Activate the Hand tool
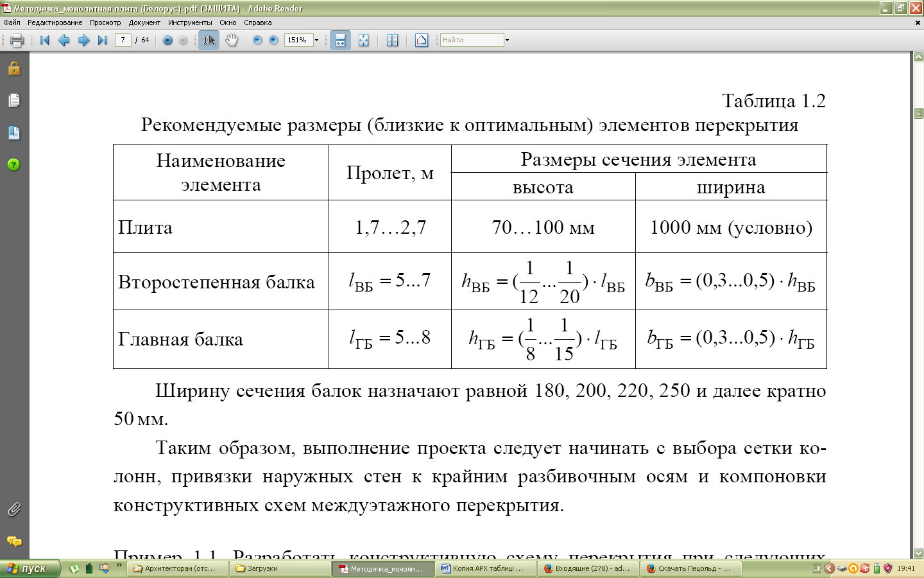The image size is (924, 578). coord(232,40)
